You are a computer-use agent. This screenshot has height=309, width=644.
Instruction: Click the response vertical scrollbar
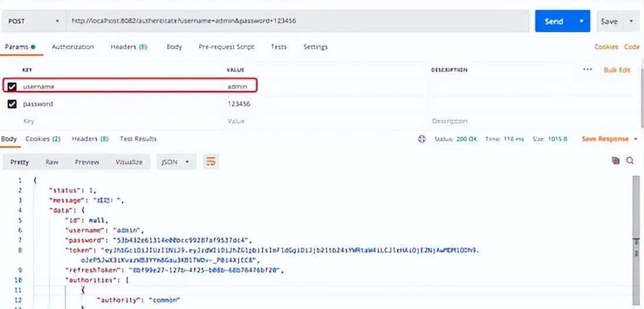click(x=636, y=242)
